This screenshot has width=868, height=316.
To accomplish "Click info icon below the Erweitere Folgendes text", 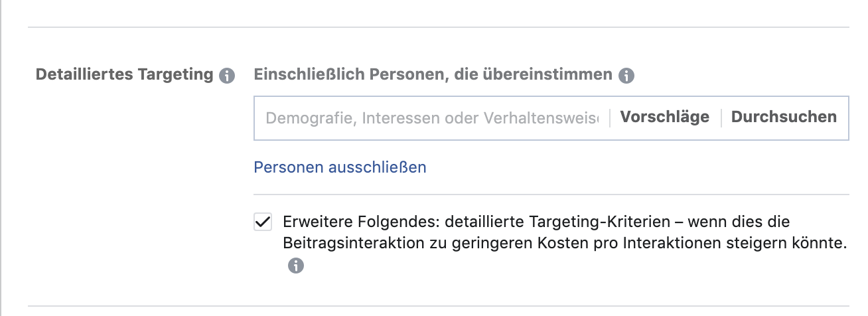I will (x=295, y=266).
